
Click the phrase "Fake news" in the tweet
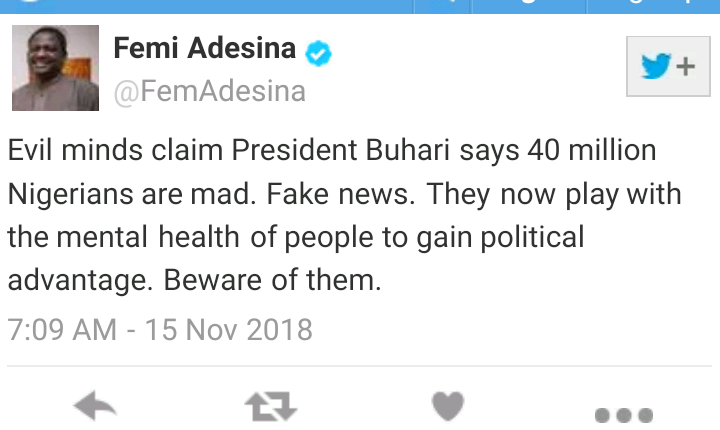point(332,194)
